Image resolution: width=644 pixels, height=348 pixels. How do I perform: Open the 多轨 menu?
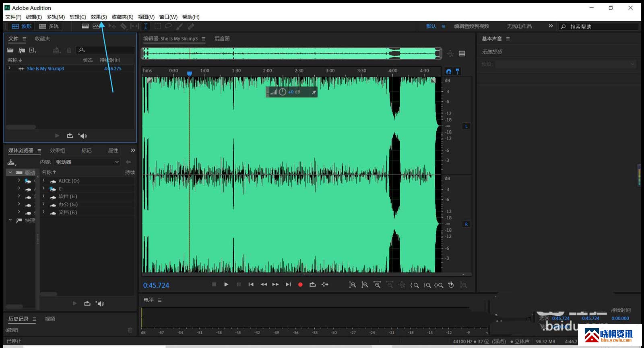pyautogui.click(x=56, y=17)
